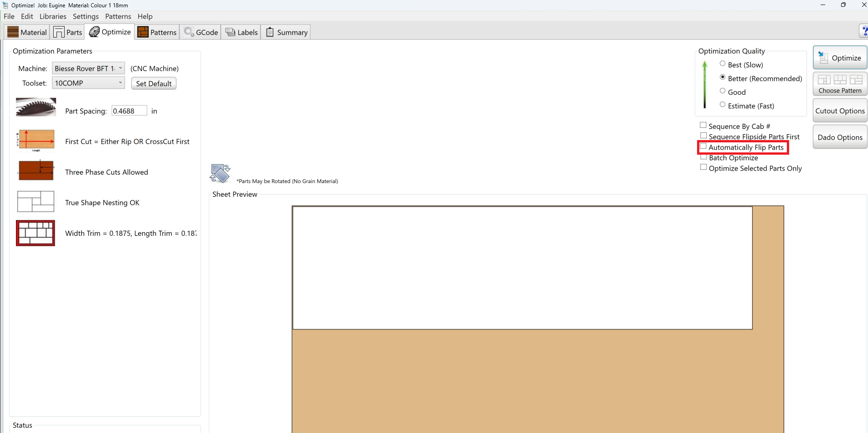Click the Part Spacing input field

[x=129, y=111]
